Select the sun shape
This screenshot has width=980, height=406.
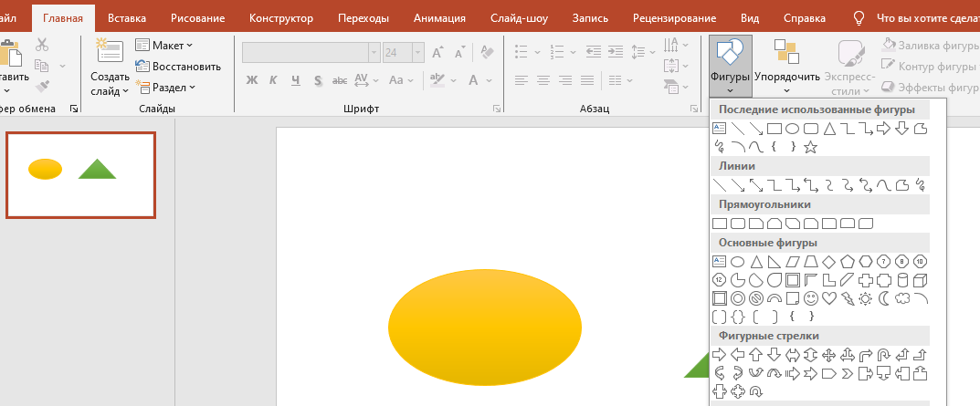pos(866,298)
